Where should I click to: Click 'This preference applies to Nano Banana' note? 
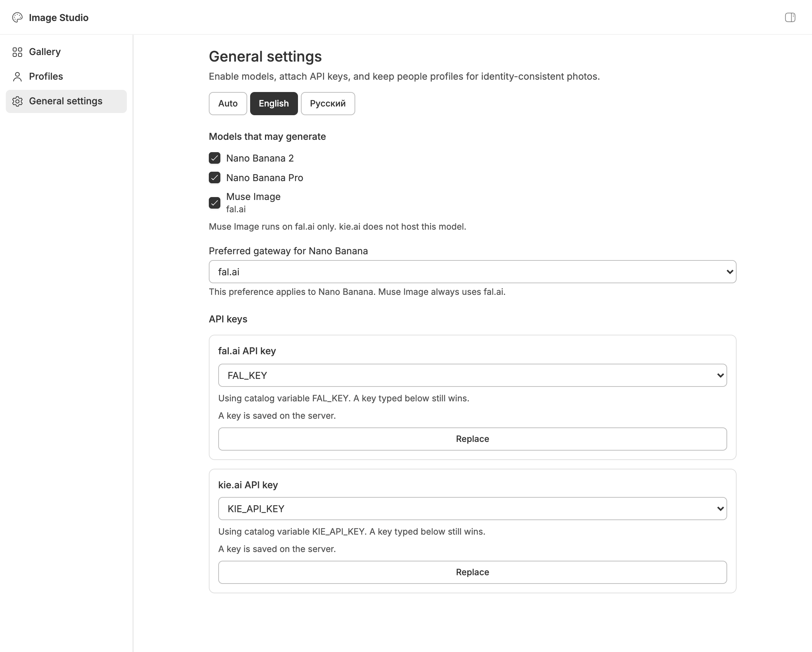357,292
